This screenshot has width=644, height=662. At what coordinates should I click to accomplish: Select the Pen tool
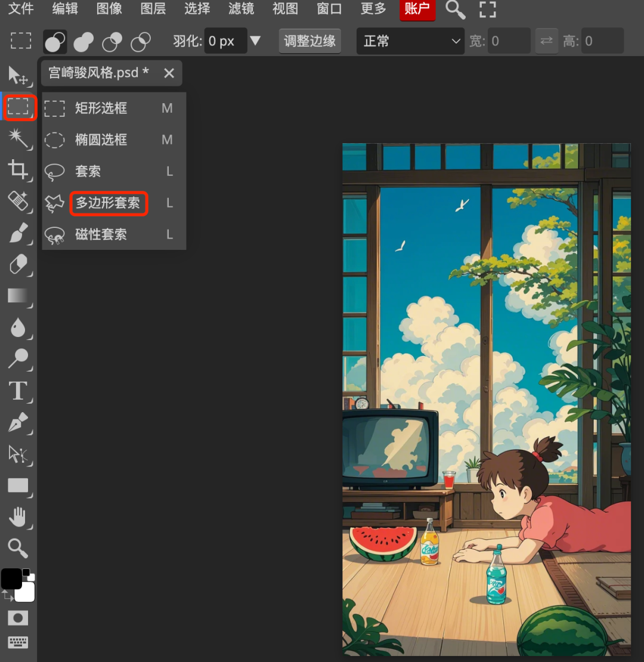click(x=18, y=422)
